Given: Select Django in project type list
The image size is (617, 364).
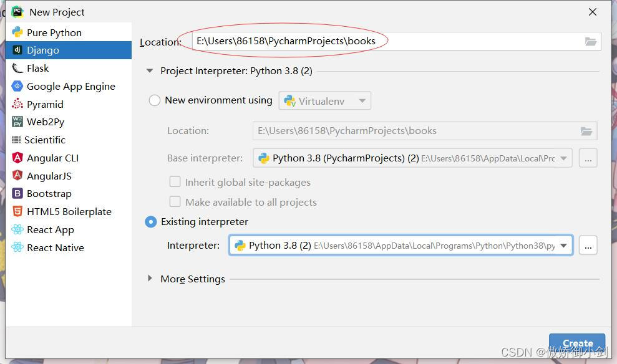Looking at the screenshot, I should pyautogui.click(x=69, y=50).
